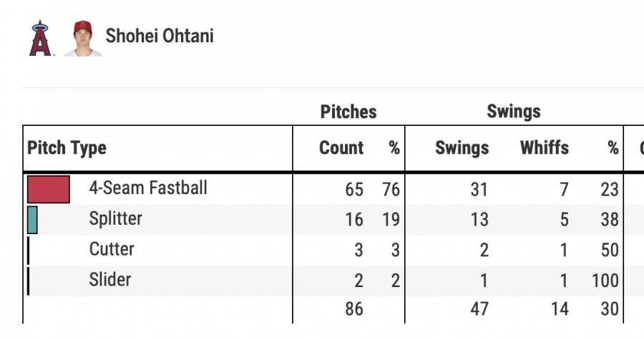
Task: Select the Splitter pitch row label
Action: (115, 219)
